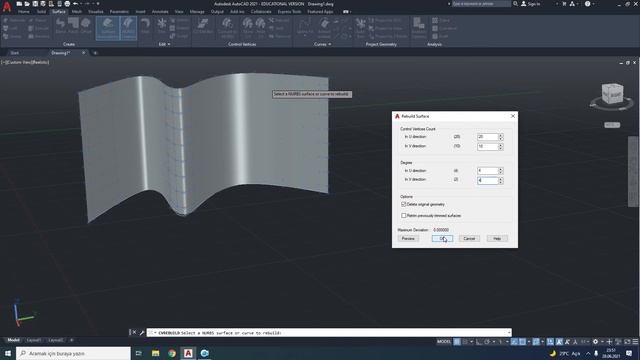Open the Help dropdown arrow in title bar

pos(594,4)
